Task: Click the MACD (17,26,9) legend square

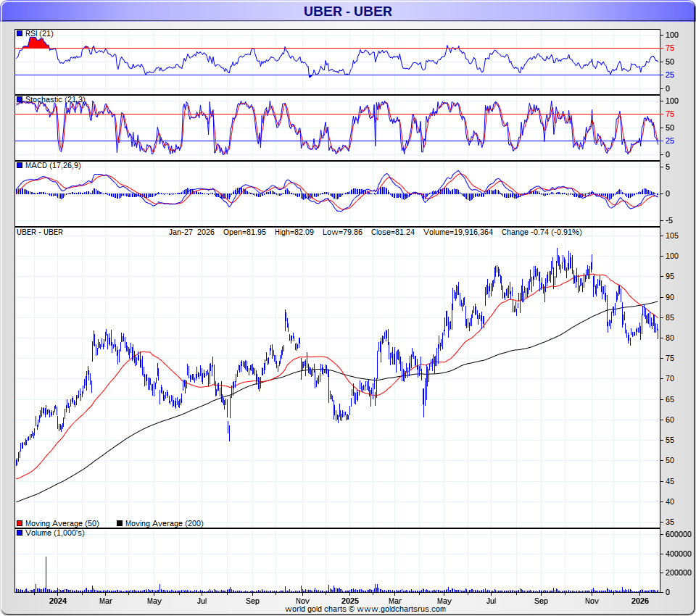Action: pos(20,166)
